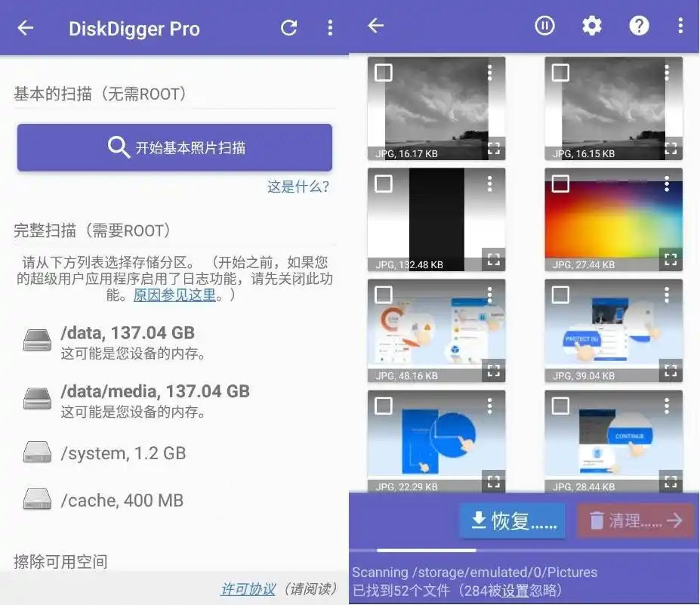
Task: Open the 许可协议 license agreement link
Action: point(248,589)
